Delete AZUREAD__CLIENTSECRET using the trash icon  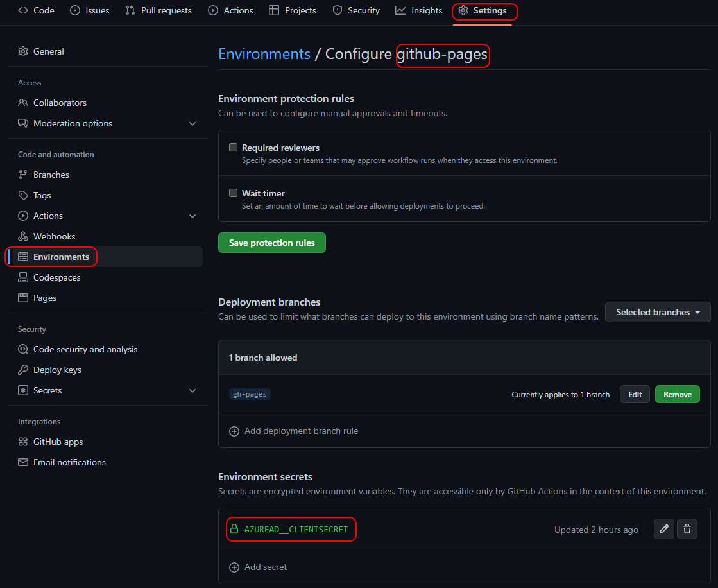coord(687,529)
